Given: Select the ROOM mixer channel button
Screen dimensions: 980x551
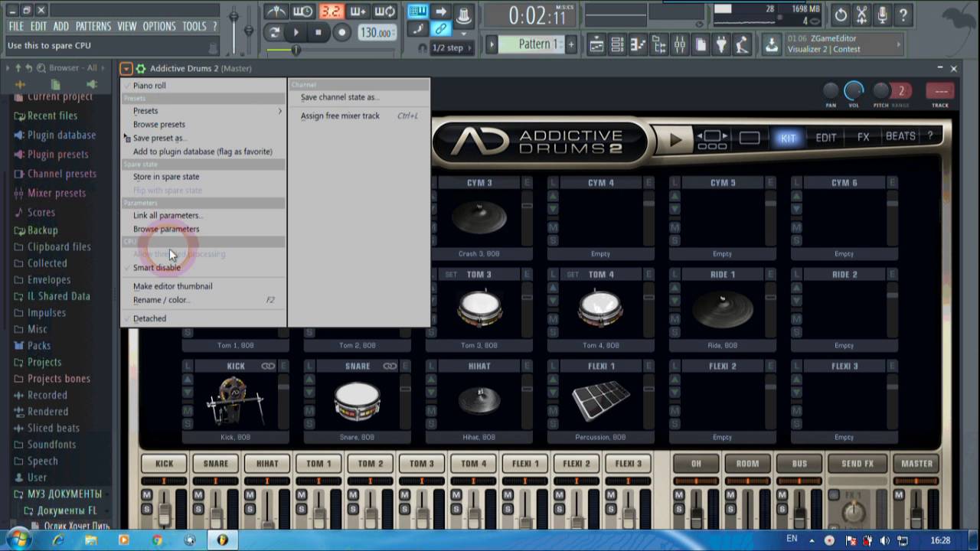Looking at the screenshot, I should 747,464.
